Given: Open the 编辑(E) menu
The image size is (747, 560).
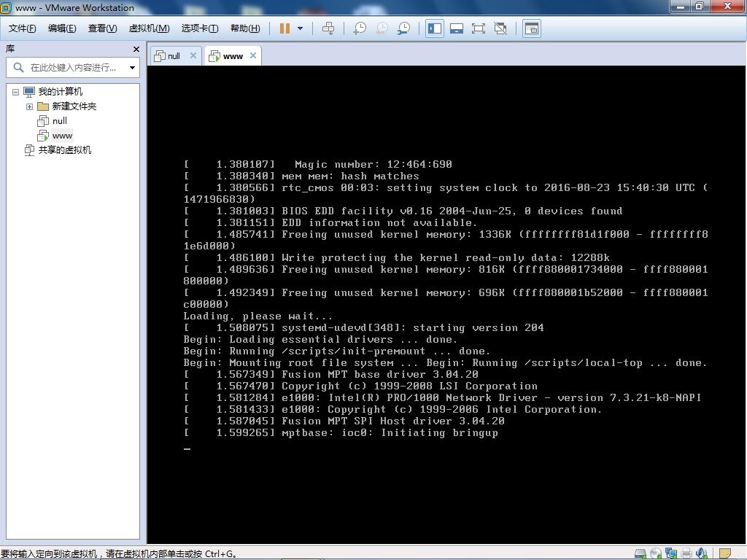Looking at the screenshot, I should 62,28.
